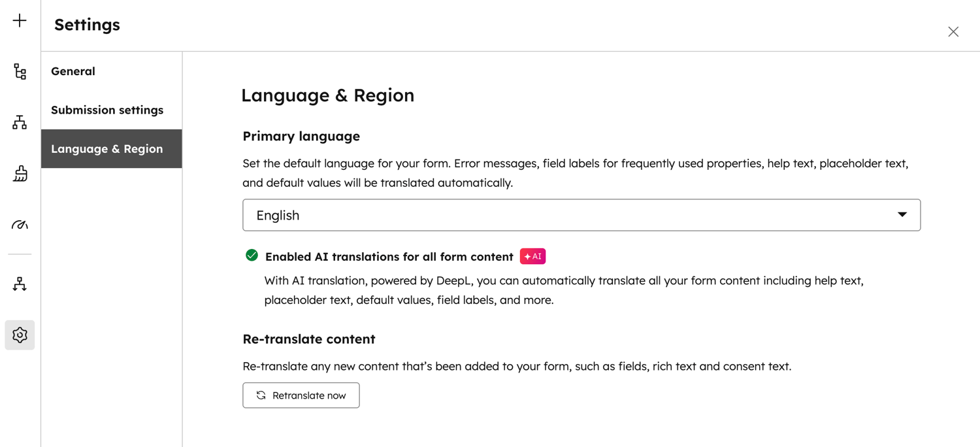Screen dimensions: 980x447
Task: Select the logic flow icon in sidebar
Action: coord(19,122)
